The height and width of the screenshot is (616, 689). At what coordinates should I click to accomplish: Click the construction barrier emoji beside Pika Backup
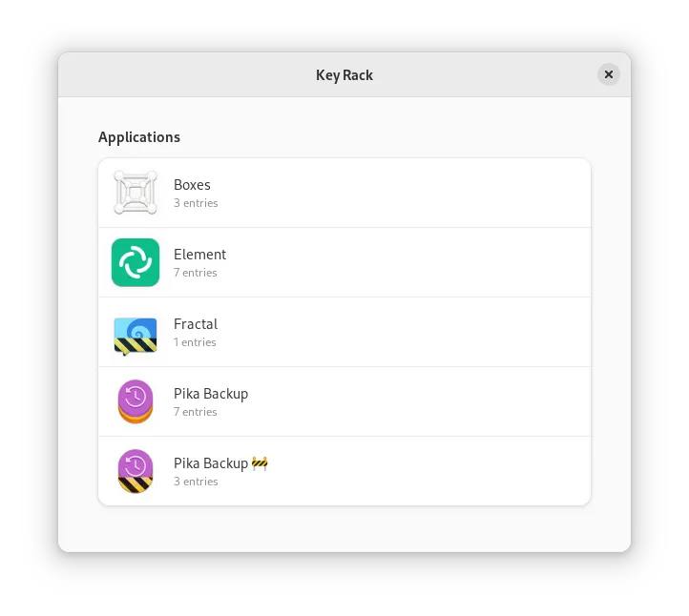point(260,463)
